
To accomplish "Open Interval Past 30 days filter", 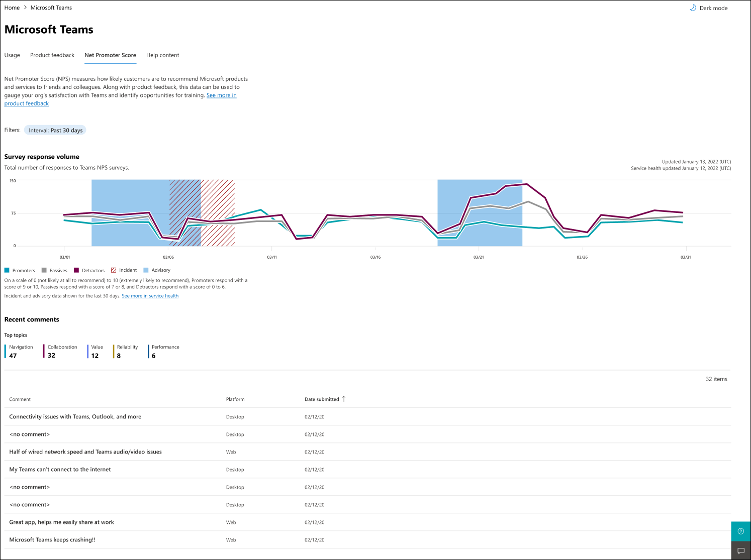I will (55, 130).
